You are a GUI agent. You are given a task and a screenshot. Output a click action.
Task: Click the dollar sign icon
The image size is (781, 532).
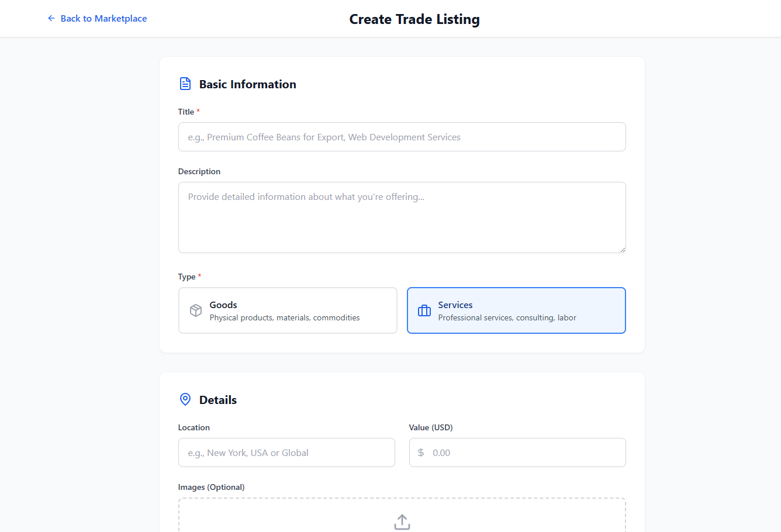click(421, 452)
